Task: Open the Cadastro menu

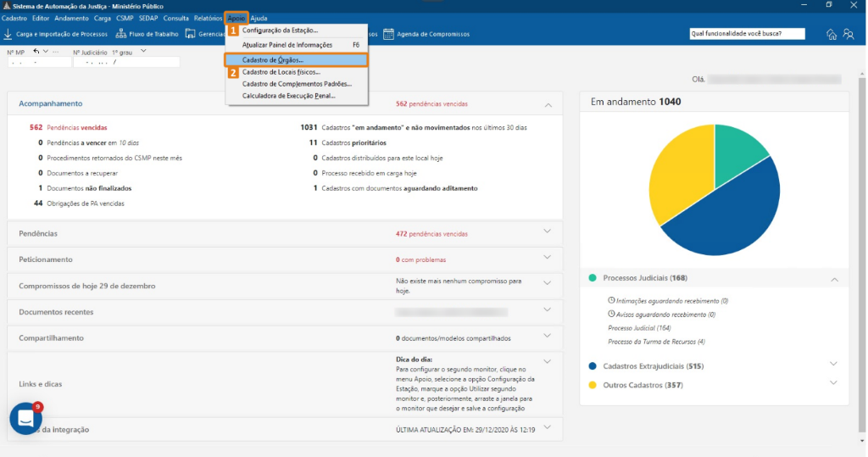Action: [14, 19]
